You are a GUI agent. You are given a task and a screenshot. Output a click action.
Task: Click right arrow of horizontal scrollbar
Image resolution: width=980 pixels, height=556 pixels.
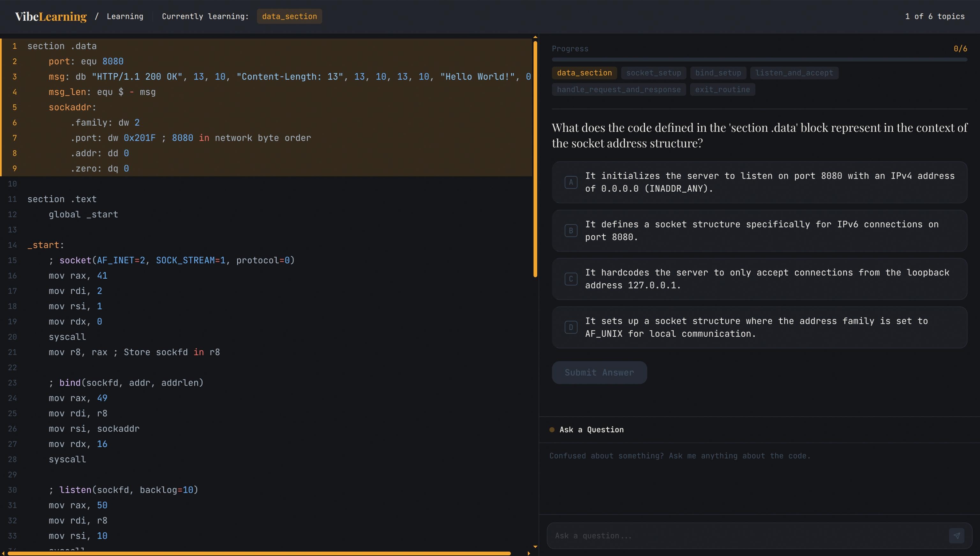[529, 553]
